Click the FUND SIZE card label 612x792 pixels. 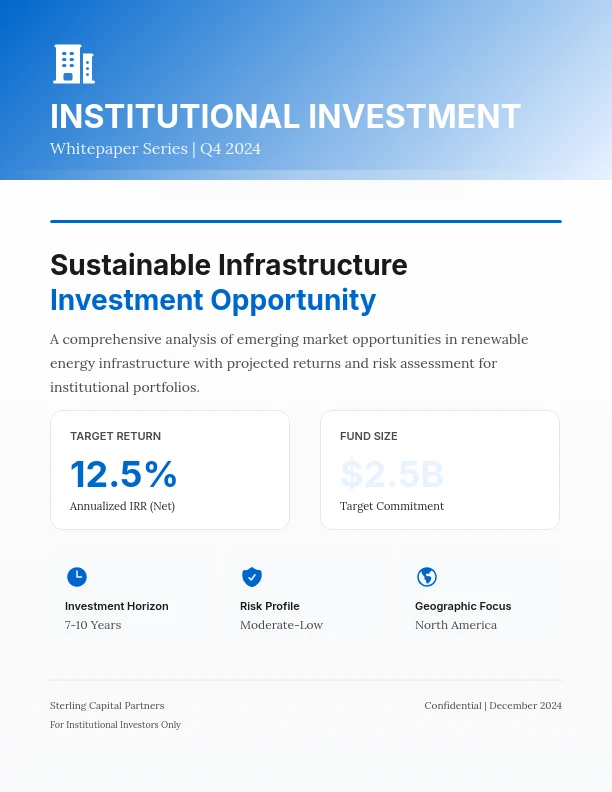(x=368, y=436)
